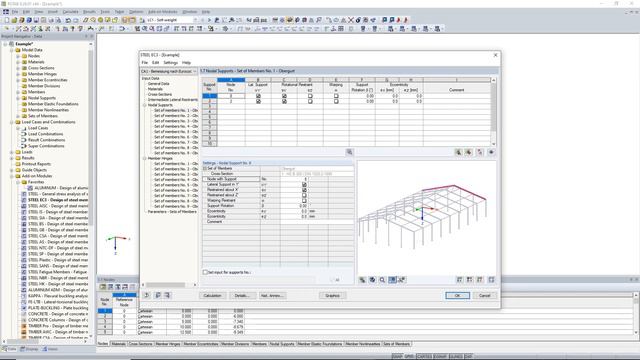Toggle Warping Restraint checkbox in settings

[304, 200]
